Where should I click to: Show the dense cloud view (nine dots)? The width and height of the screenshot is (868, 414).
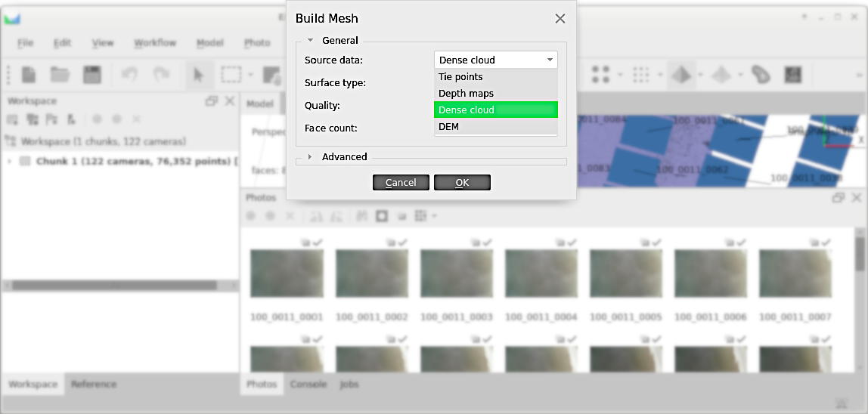point(640,74)
